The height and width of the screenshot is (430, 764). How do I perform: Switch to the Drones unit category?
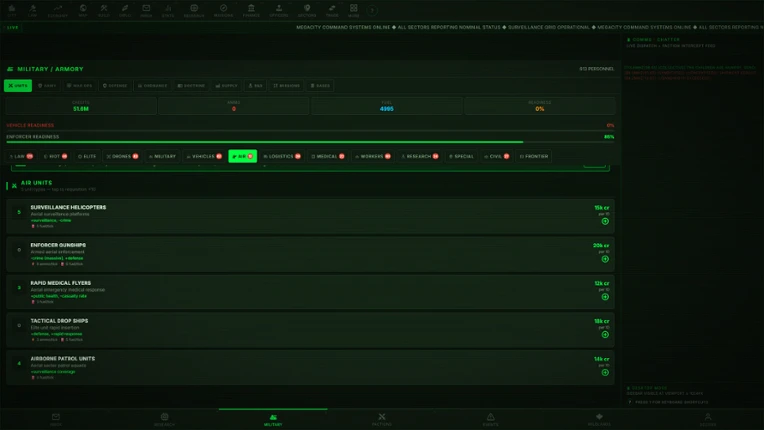coord(122,156)
